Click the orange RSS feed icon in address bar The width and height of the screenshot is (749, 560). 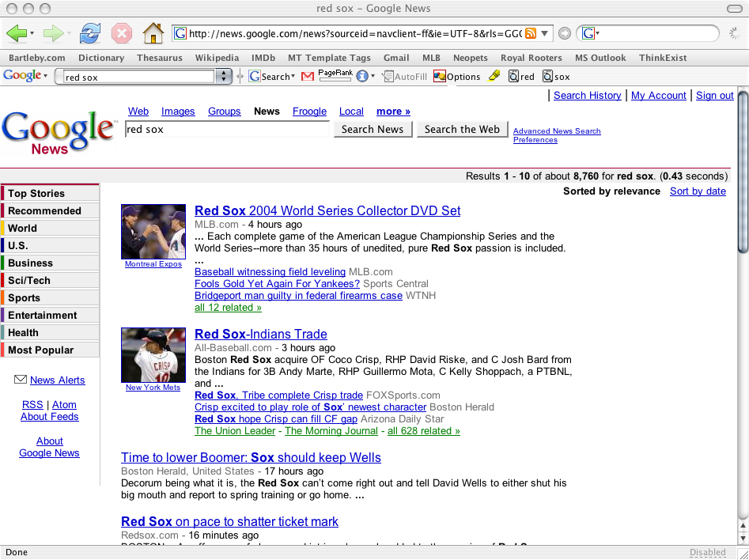530,33
